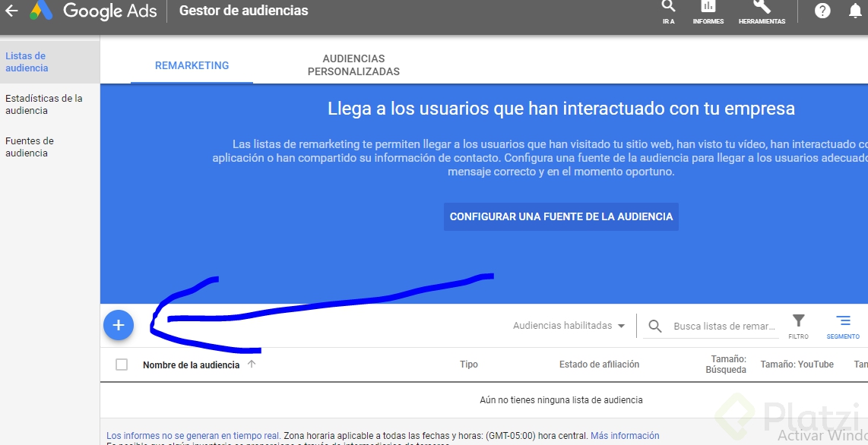The height and width of the screenshot is (445, 868).
Task: Open the help question mark
Action: (x=822, y=11)
